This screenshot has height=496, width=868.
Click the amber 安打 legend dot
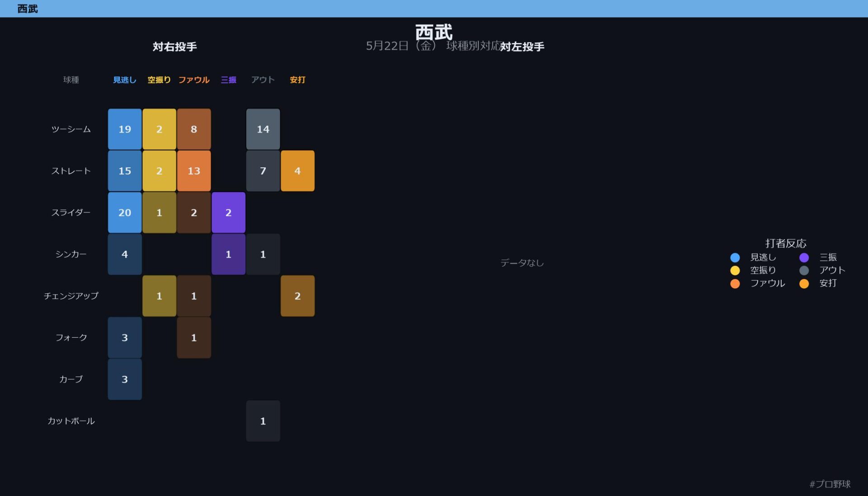coord(804,283)
